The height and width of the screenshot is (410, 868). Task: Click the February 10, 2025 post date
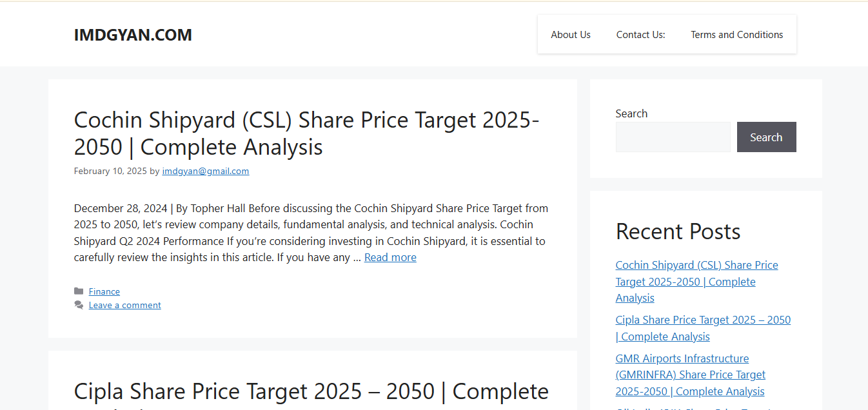click(110, 171)
